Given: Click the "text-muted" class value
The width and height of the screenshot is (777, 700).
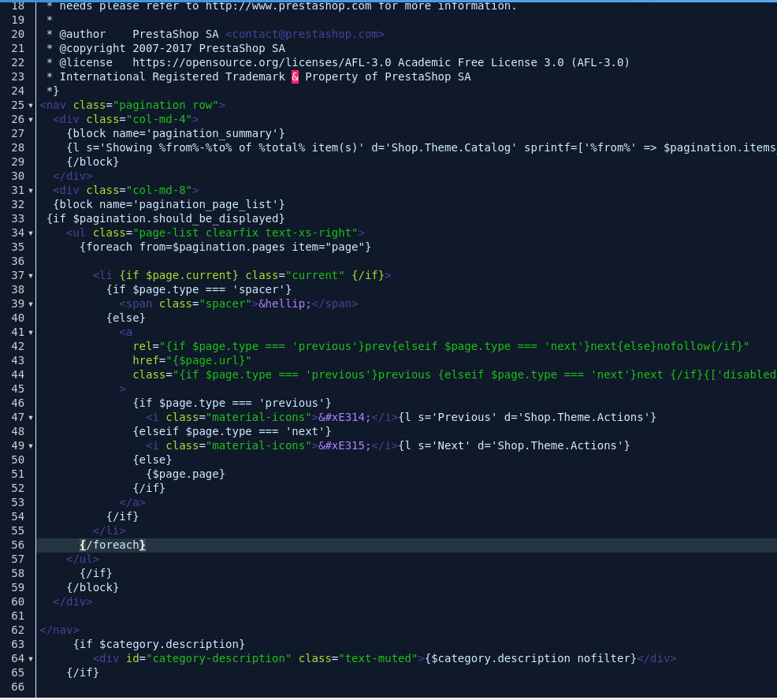Looking at the screenshot, I should pyautogui.click(x=378, y=658).
